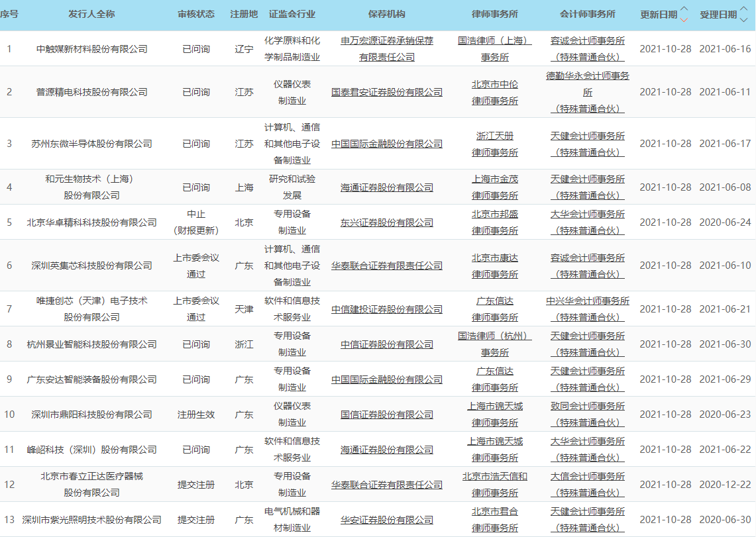This screenshot has width=756, height=537.
Task: Click industry cell 研究和试验发展
Action: click(x=292, y=187)
